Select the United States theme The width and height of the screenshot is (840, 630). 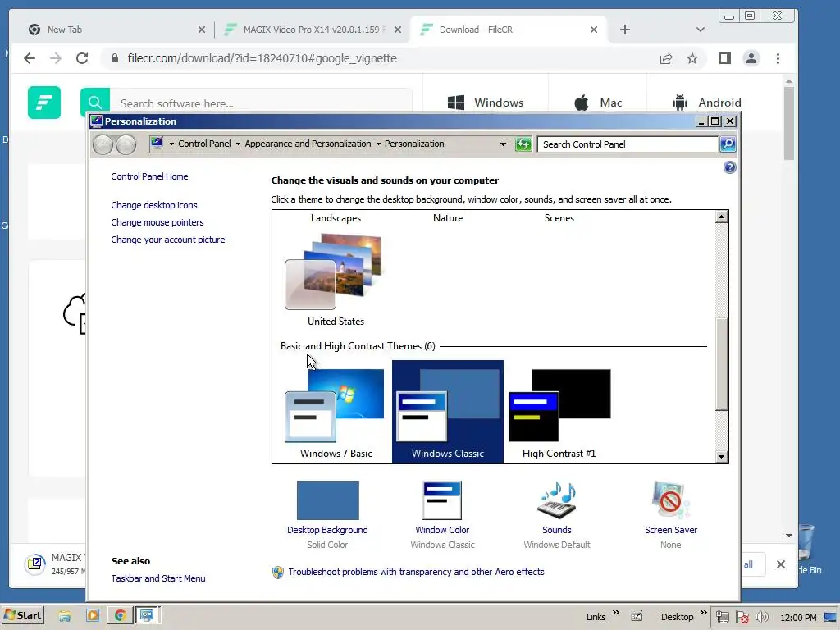[x=336, y=279]
